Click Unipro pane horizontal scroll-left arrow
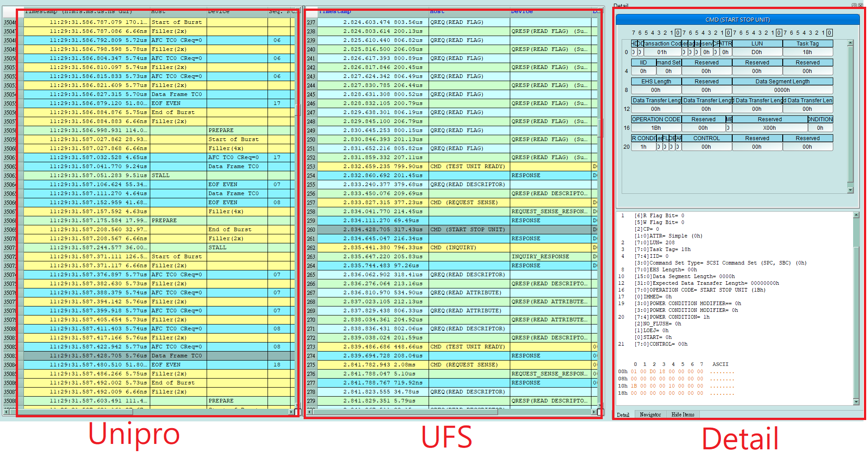 coord(6,411)
